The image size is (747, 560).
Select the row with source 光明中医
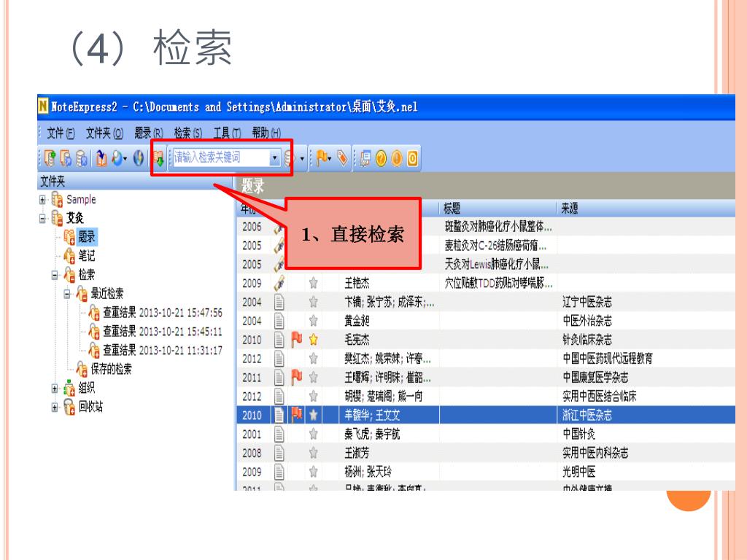pyautogui.click(x=485, y=472)
